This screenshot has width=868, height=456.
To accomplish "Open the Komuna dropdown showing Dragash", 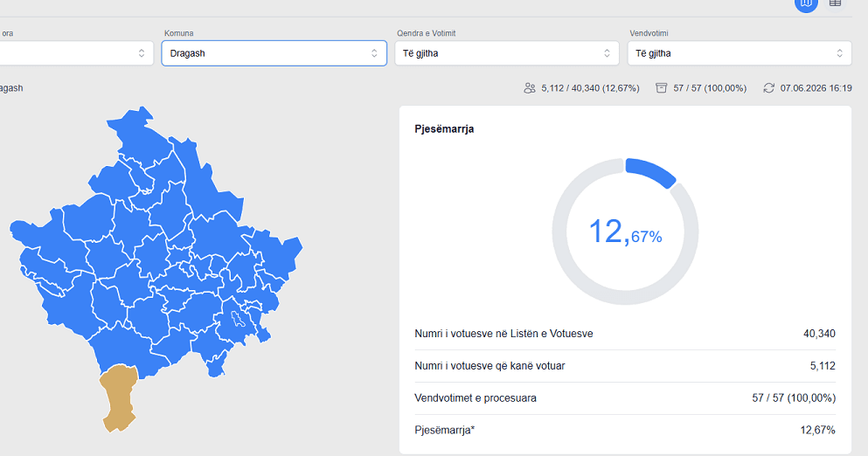I will pyautogui.click(x=274, y=53).
